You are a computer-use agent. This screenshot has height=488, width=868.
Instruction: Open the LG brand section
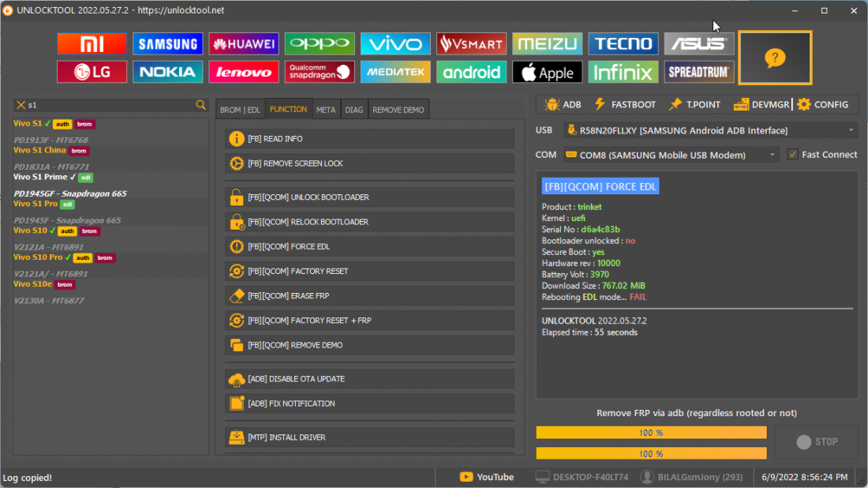[92, 72]
